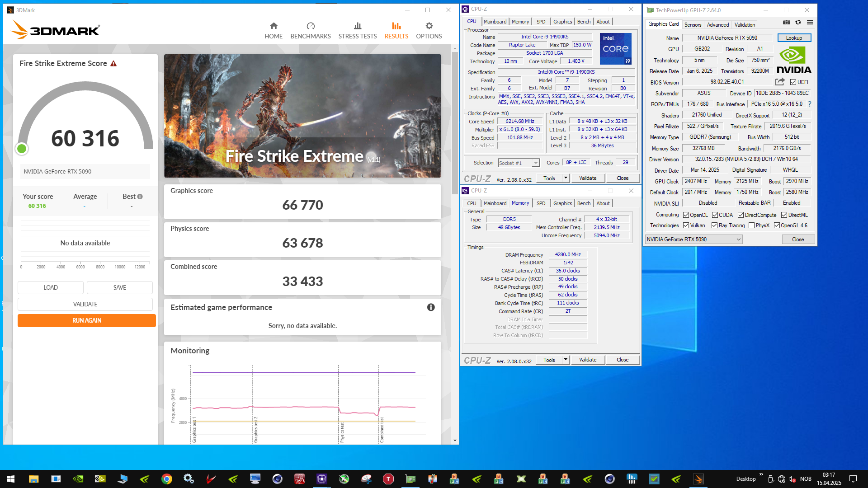Click the NVIDIA logo in GPU-Z
This screenshot has width=868, height=488.
pyautogui.click(x=794, y=60)
